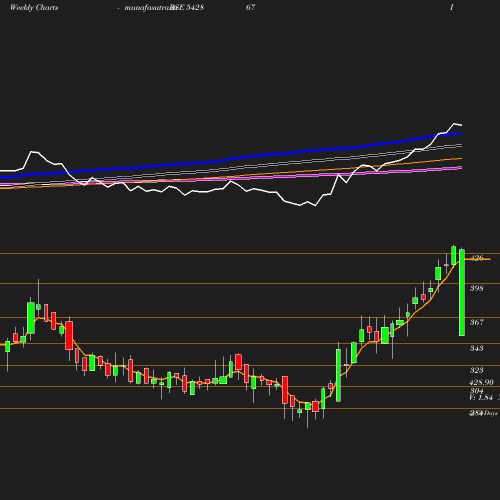
Task: Click the "398" price axis label
Action: point(477,288)
